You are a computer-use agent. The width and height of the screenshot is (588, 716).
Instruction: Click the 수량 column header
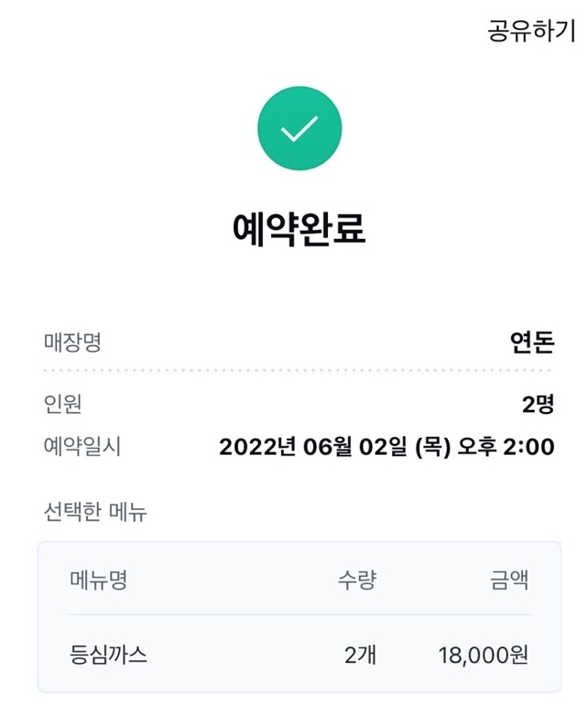[357, 580]
